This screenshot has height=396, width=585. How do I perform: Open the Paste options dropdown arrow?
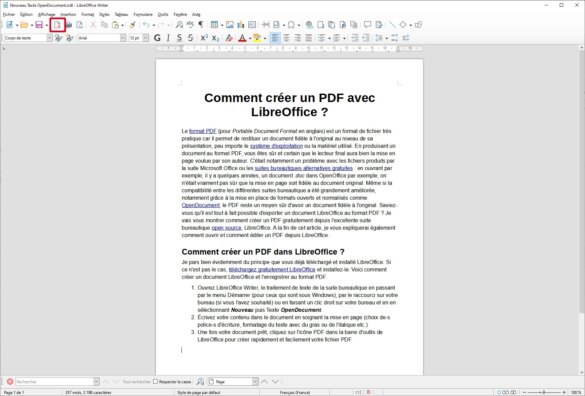(122, 25)
